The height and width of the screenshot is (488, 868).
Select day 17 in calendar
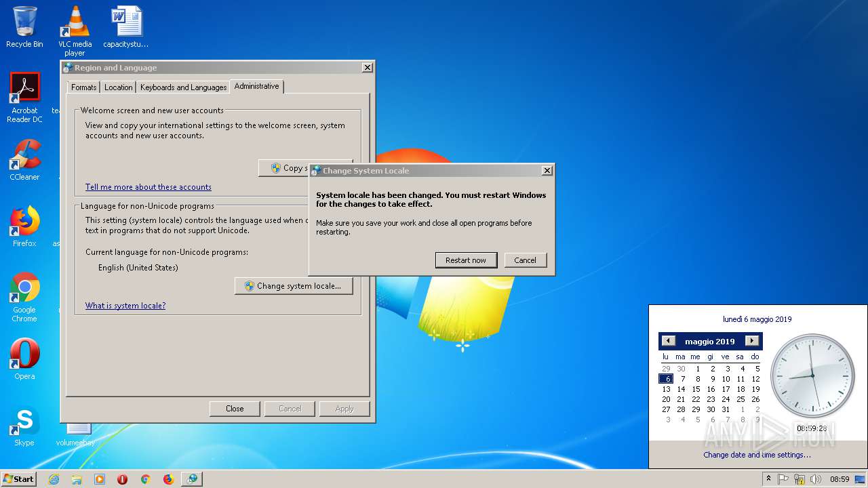[726, 389]
